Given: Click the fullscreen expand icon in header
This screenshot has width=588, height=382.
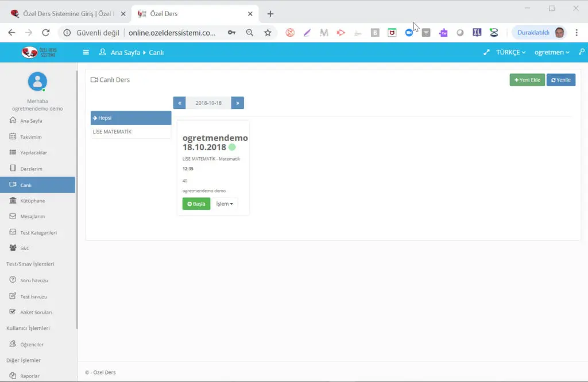Looking at the screenshot, I should (x=486, y=52).
